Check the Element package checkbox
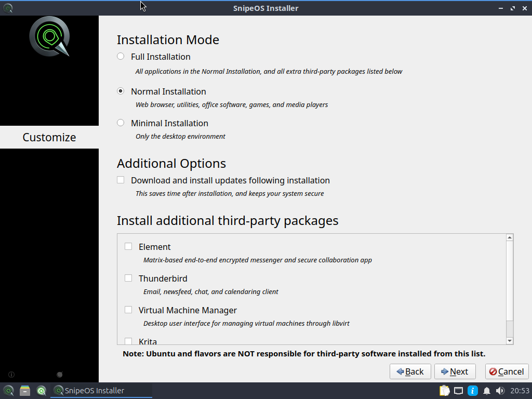 128,246
